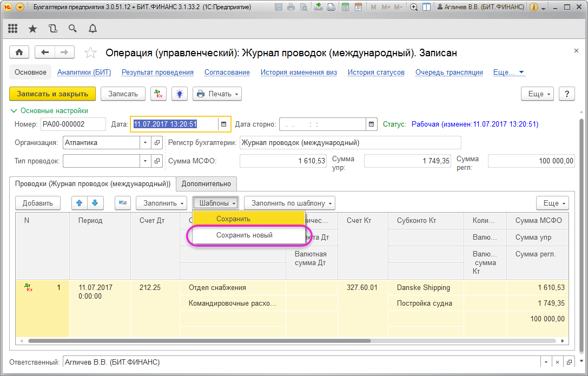Click the horizontal scrollbar under the table
The width and height of the screenshot is (588, 376).
(x=199, y=341)
